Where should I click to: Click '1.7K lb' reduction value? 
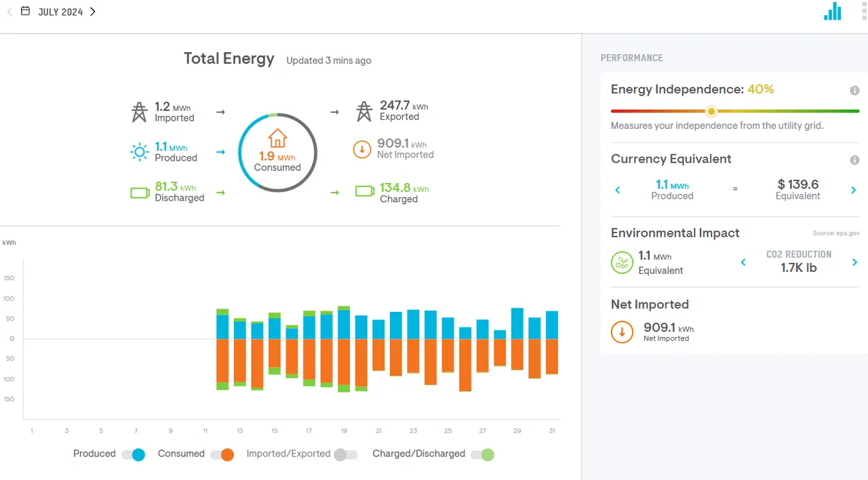pos(799,268)
